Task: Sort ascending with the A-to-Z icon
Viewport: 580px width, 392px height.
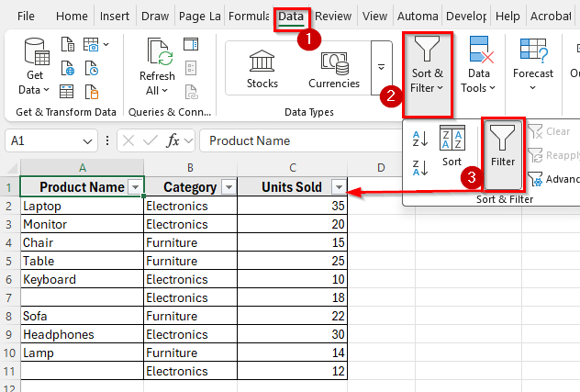Action: (420, 139)
